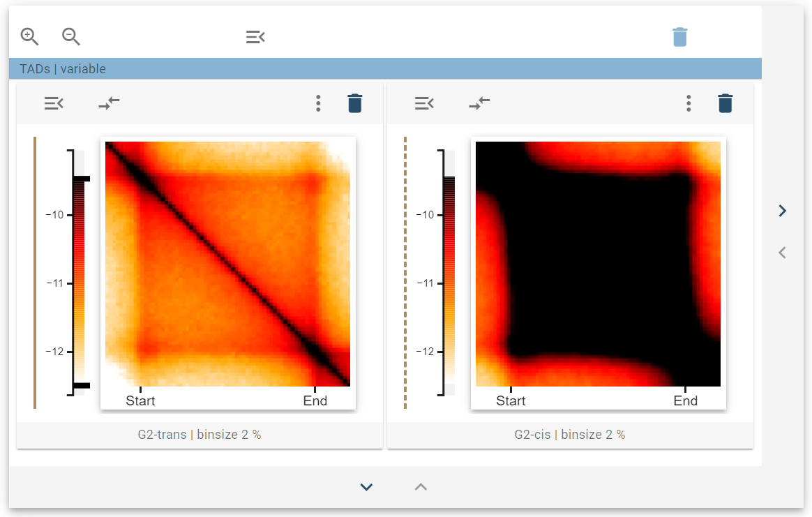The image size is (812, 517).
Task: Select the TADs | variable header bar
Action: [x=385, y=69]
